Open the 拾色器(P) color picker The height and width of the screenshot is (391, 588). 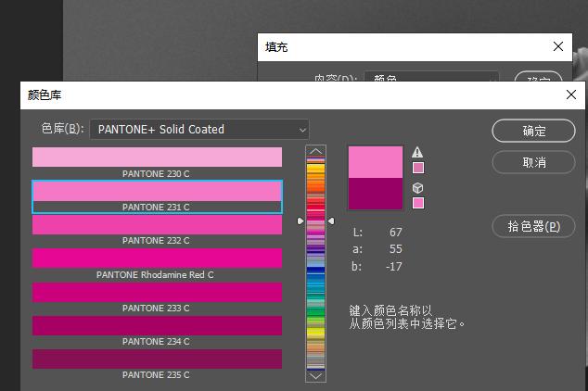point(533,226)
